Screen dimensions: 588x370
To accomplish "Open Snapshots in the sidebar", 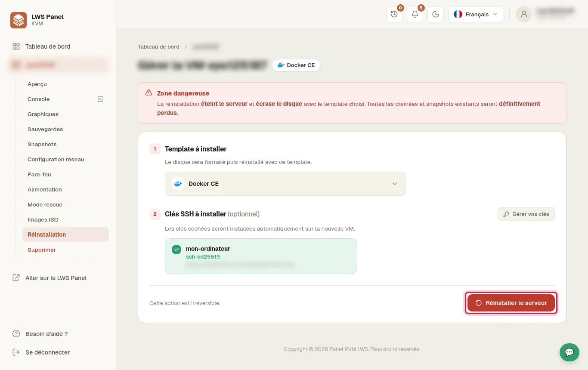I will pyautogui.click(x=42, y=144).
